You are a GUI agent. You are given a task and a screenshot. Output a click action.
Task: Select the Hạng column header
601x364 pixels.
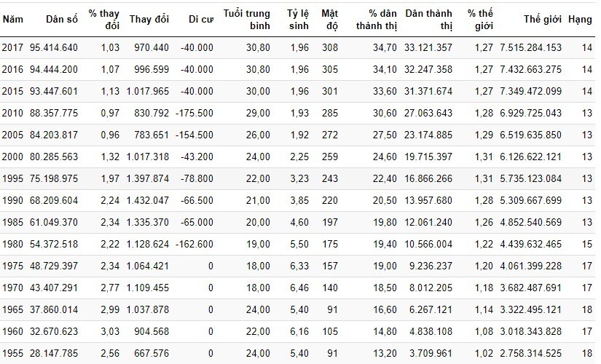tap(580, 19)
